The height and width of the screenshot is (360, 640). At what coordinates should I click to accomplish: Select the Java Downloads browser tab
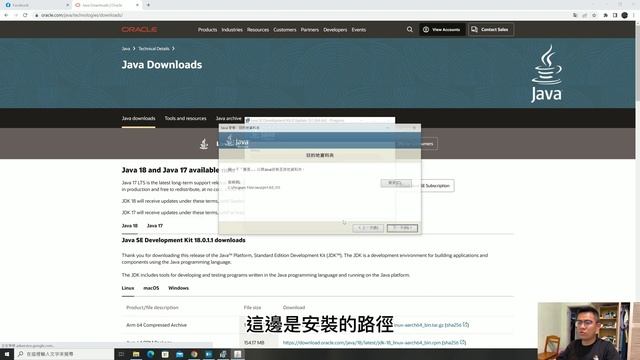(x=106, y=5)
